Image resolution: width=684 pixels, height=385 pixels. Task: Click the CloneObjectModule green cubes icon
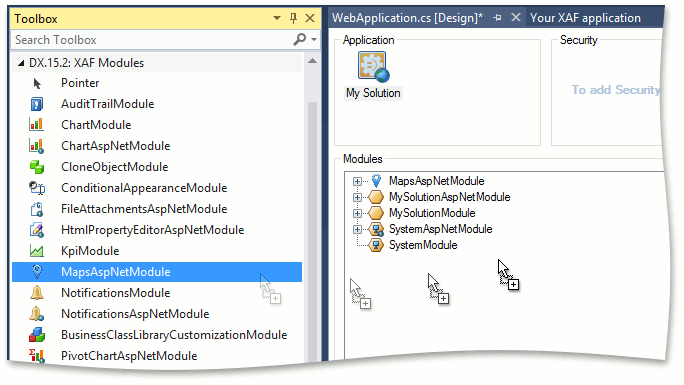37,167
